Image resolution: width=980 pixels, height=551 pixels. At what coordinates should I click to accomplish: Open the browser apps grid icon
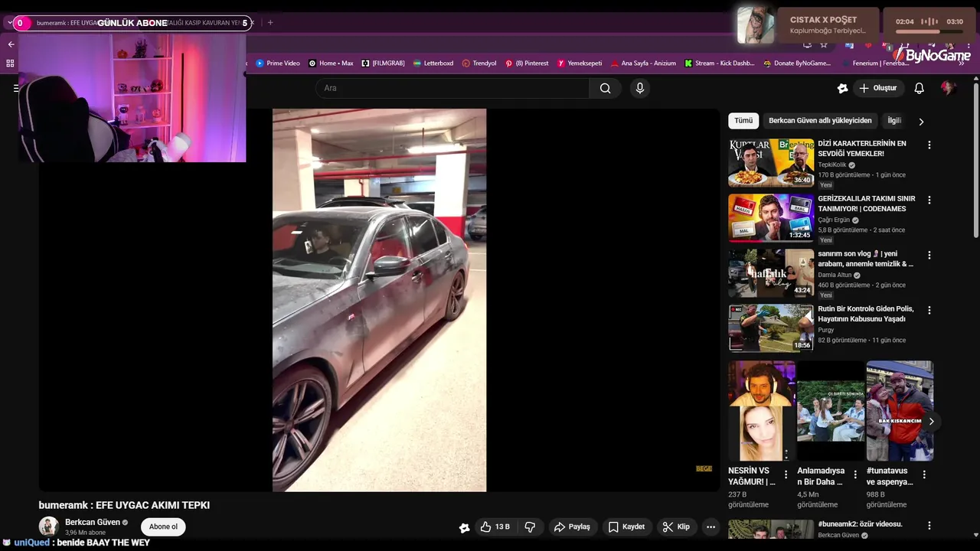click(x=11, y=64)
